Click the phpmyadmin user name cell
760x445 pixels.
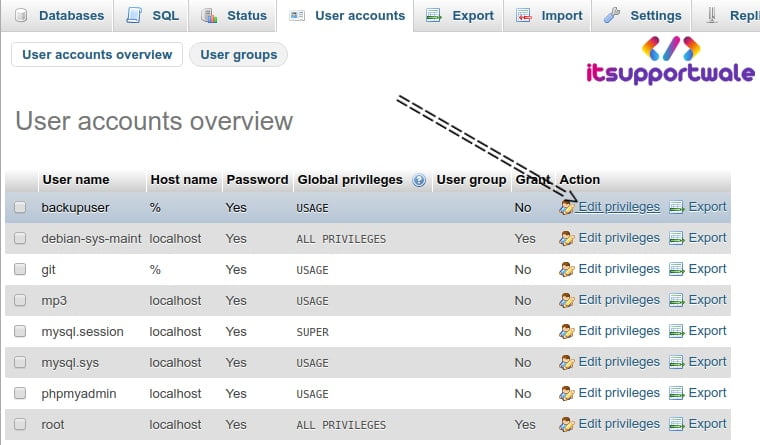[79, 394]
